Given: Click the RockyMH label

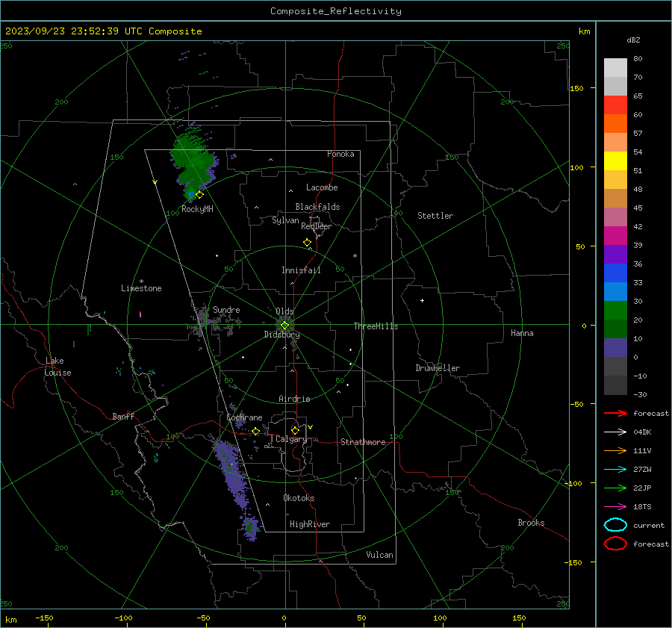Looking at the screenshot, I should pyautogui.click(x=197, y=209).
